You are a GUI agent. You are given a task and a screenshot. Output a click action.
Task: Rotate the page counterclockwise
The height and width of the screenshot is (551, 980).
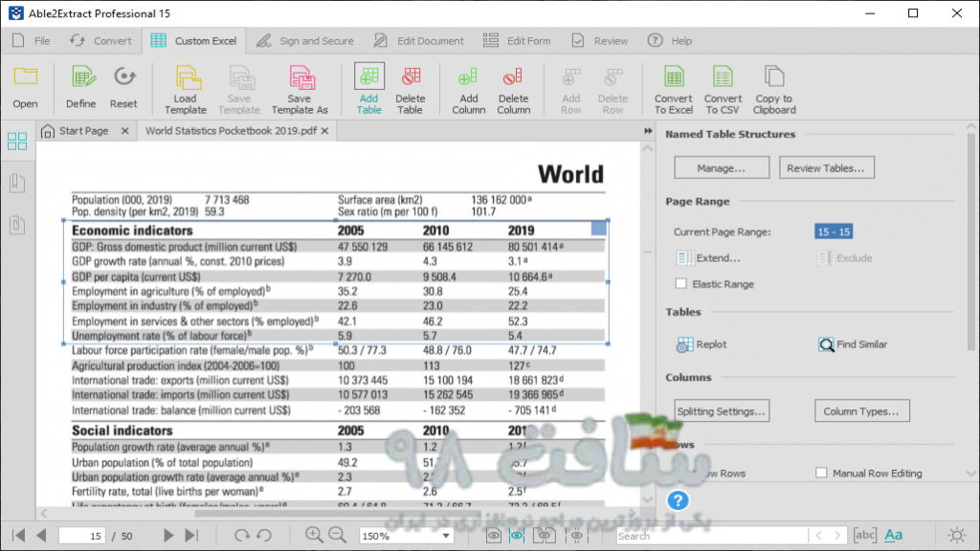pyautogui.click(x=264, y=536)
